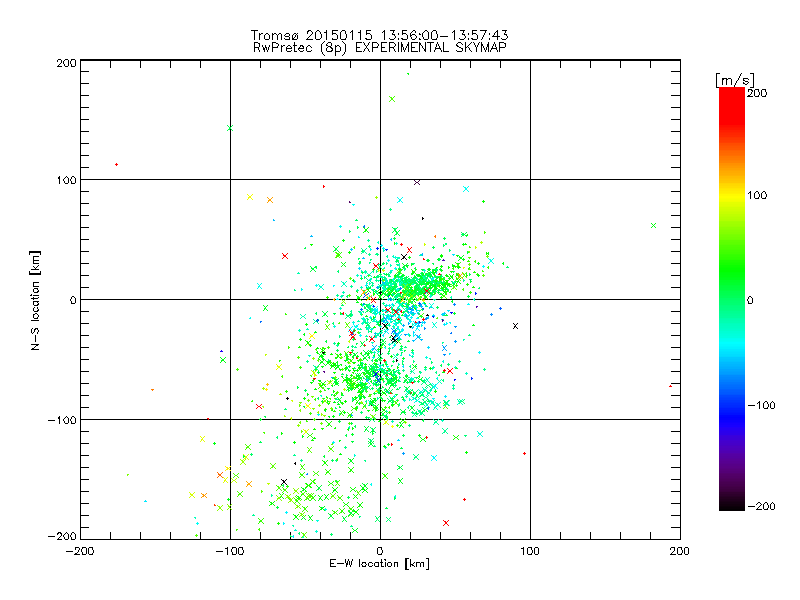
Task: Click the '-200' tick label on N-S axis
Action: [62, 536]
